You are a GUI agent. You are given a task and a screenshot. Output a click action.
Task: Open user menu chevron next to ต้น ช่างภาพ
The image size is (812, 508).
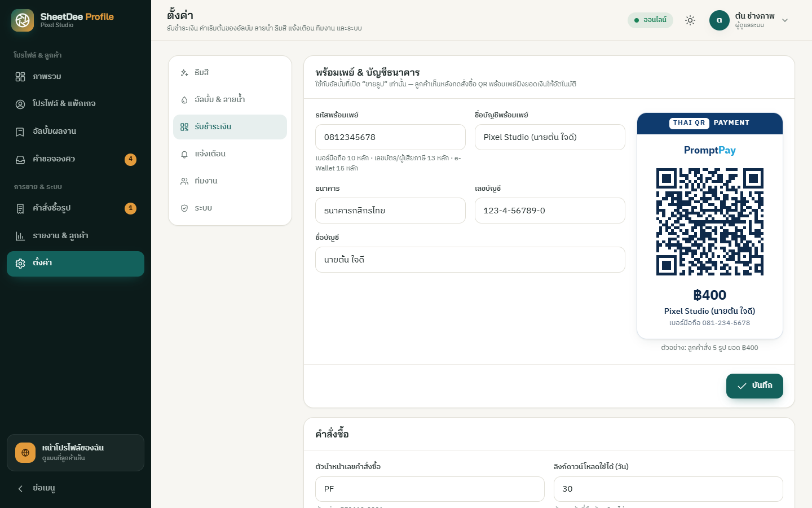pyautogui.click(x=785, y=20)
